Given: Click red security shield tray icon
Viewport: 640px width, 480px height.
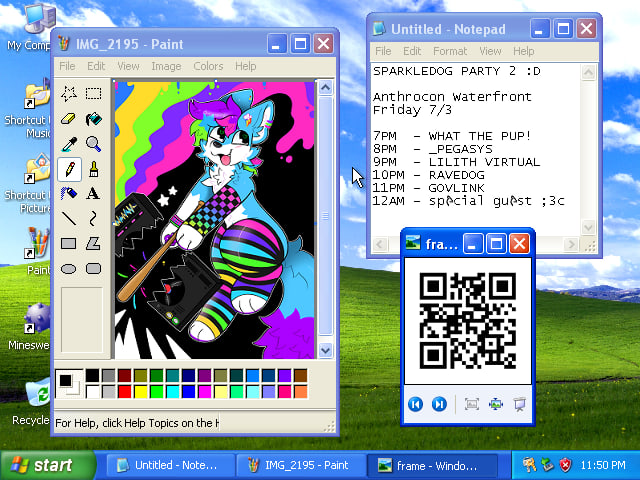Looking at the screenshot, I should (x=565, y=465).
